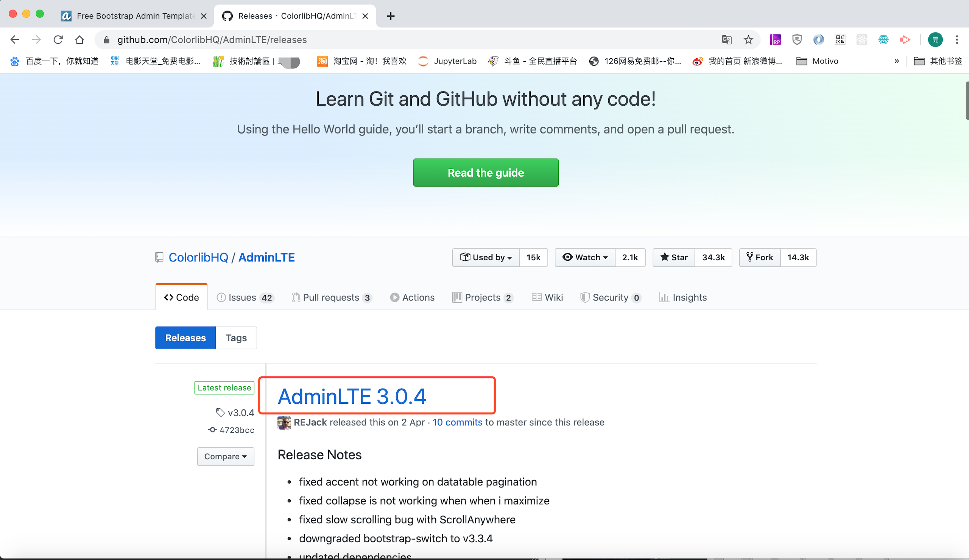Close the Free Bootstrap Admin Template tab
969x560 pixels.
[204, 16]
